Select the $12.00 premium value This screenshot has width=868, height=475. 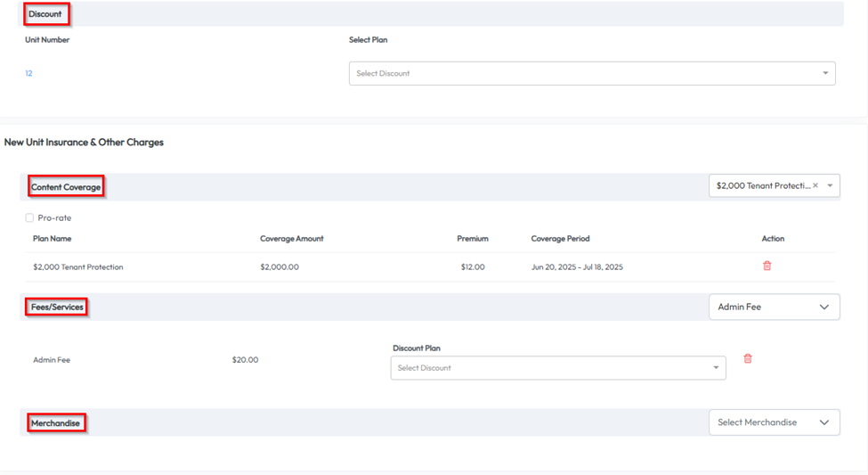(x=473, y=266)
